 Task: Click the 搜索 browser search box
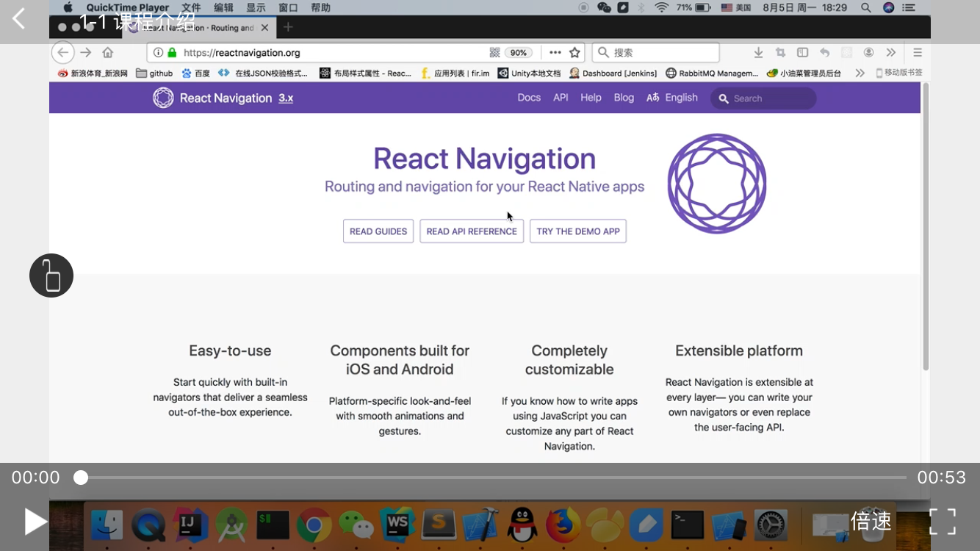click(655, 53)
